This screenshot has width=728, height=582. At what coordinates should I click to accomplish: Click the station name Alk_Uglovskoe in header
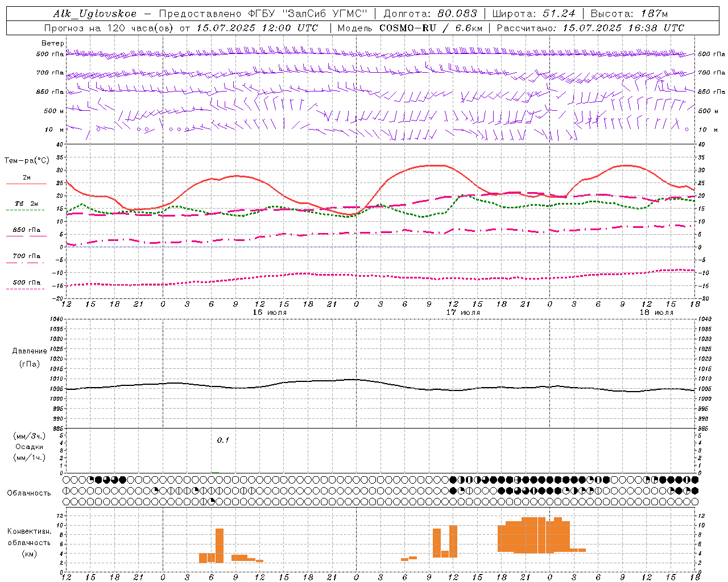tap(95, 14)
